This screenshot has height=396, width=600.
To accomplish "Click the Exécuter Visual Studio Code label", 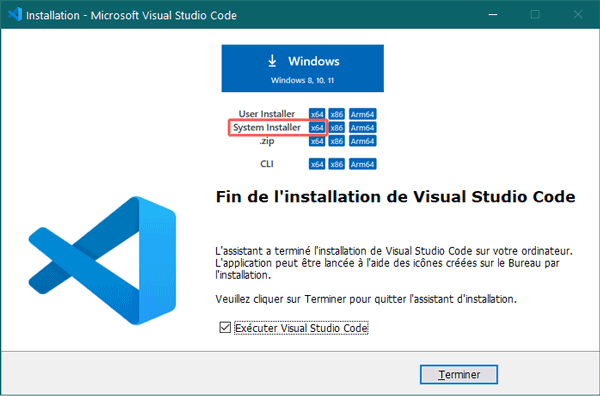I will pos(301,328).
